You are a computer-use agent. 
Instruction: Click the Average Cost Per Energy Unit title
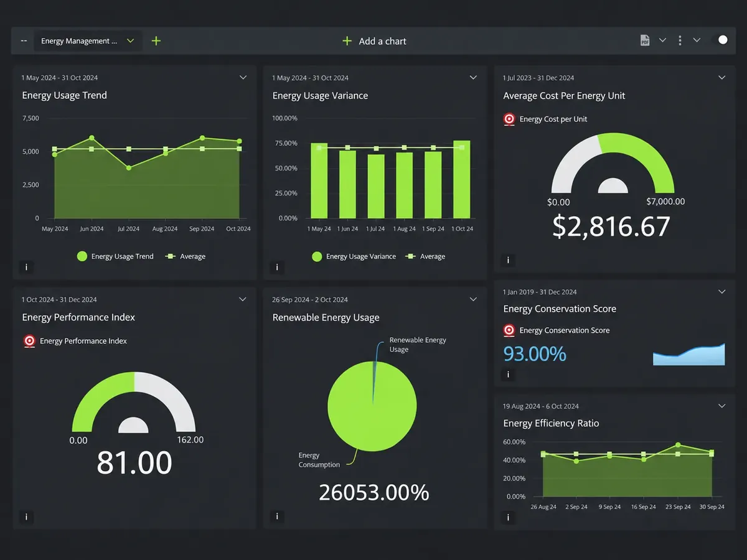click(x=564, y=96)
